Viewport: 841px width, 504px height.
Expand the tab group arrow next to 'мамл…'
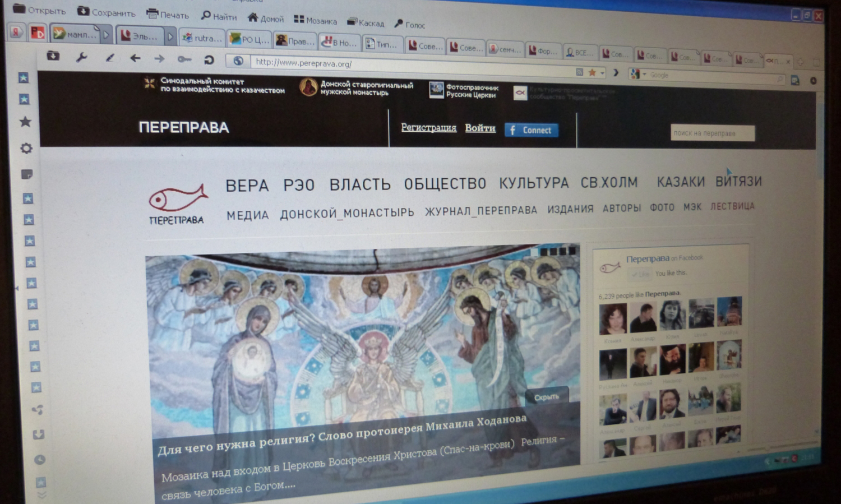[105, 35]
